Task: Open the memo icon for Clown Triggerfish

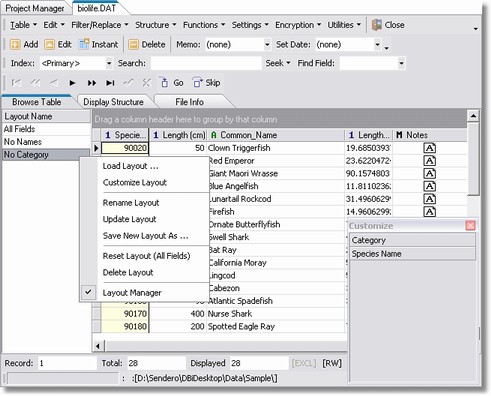Action: [x=430, y=148]
